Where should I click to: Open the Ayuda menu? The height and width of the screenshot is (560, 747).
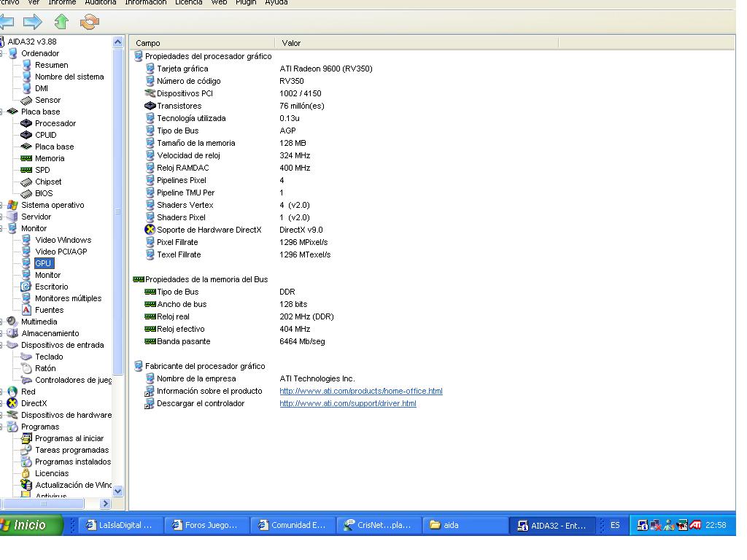(276, 2)
